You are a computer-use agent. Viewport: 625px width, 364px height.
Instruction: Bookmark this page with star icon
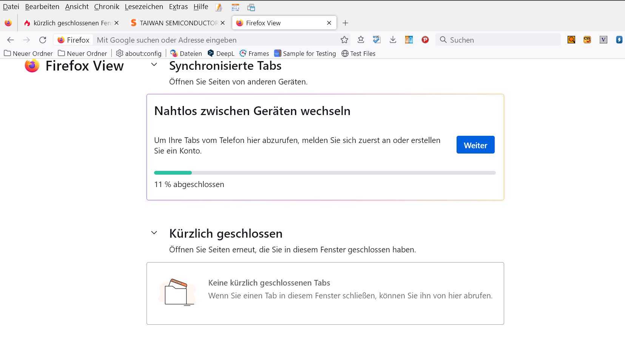344,40
